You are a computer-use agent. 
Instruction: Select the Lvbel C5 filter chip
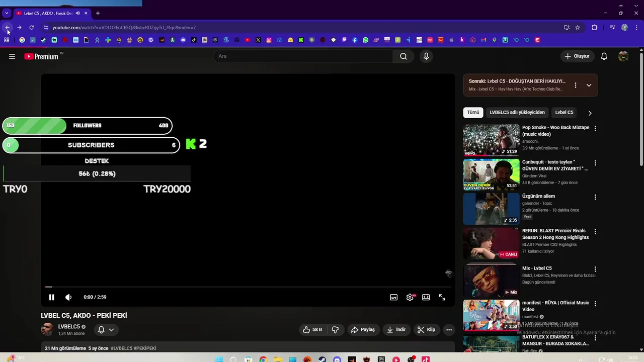pyautogui.click(x=564, y=113)
